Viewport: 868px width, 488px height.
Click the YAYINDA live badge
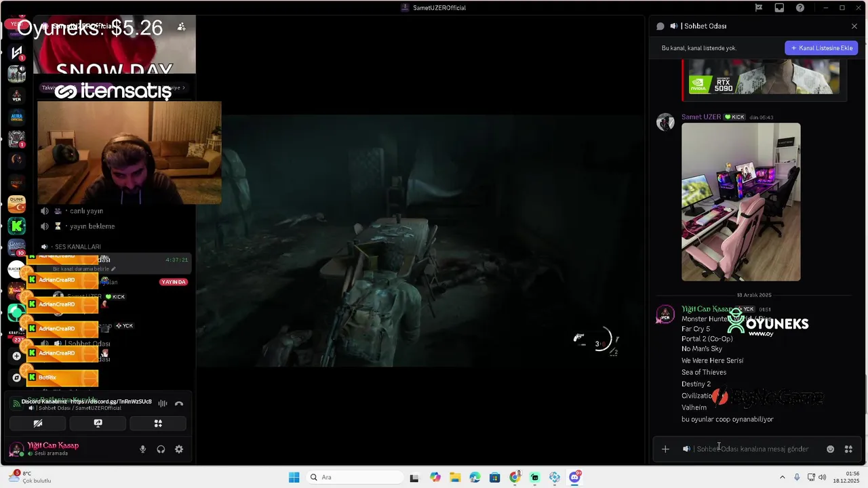[x=173, y=282]
